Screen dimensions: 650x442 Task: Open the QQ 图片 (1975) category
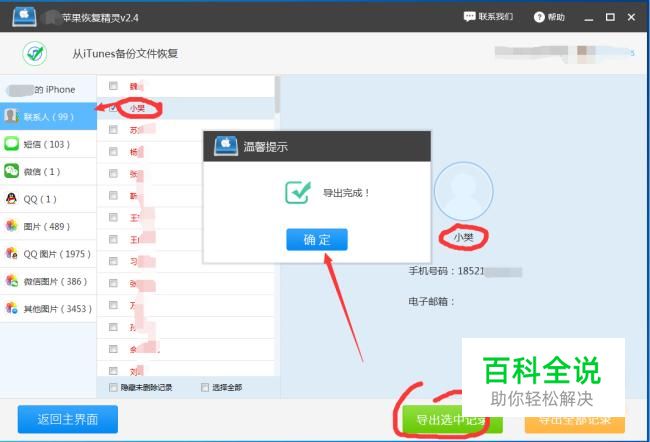click(x=48, y=254)
